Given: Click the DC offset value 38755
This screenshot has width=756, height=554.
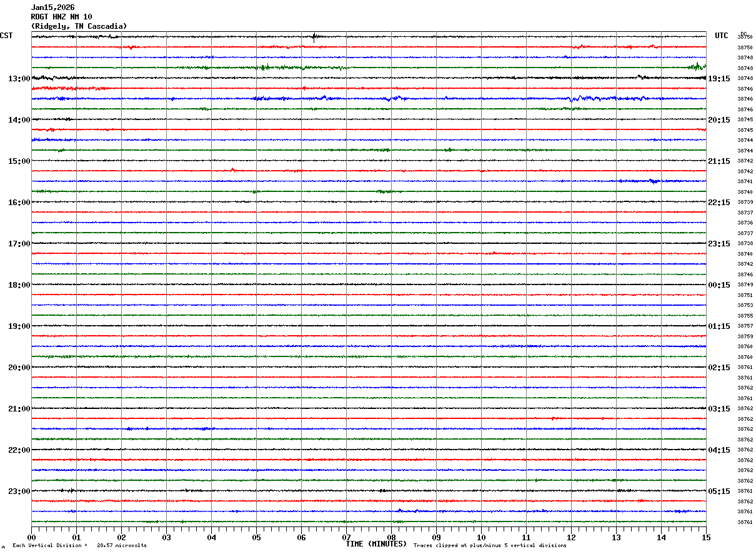Looking at the screenshot, I should [745, 316].
